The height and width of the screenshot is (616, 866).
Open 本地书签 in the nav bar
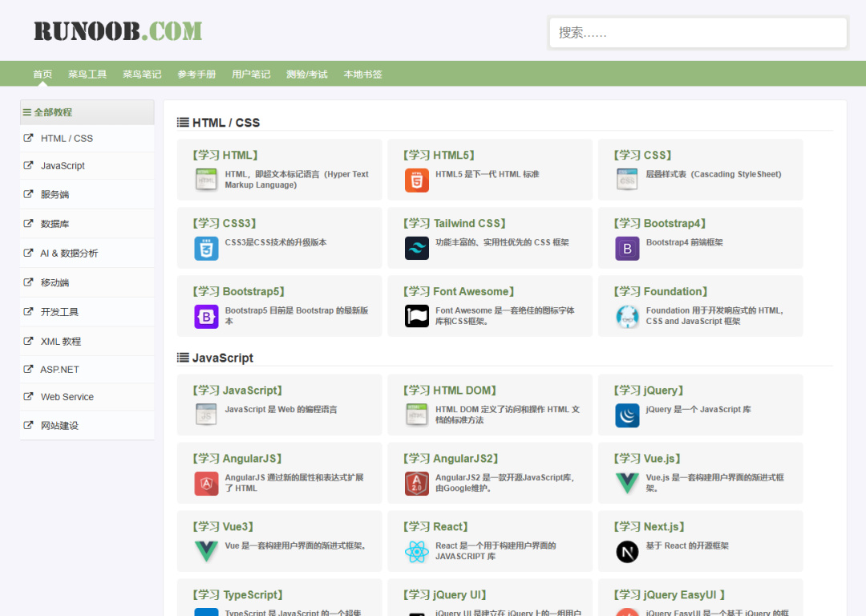363,74
